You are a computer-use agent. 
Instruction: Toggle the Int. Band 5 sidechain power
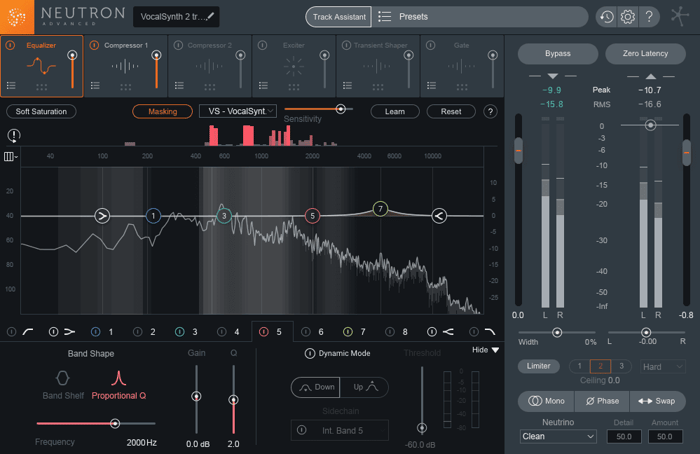click(302, 430)
